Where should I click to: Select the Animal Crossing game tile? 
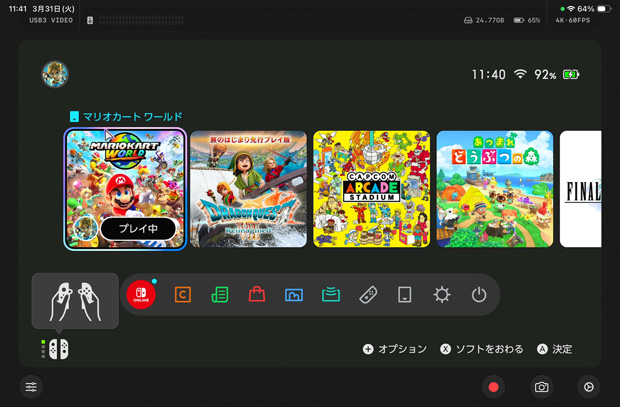[495, 189]
